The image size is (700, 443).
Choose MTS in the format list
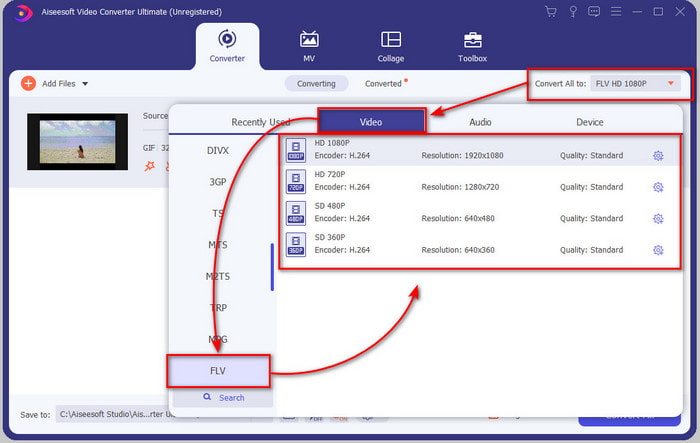[218, 245]
